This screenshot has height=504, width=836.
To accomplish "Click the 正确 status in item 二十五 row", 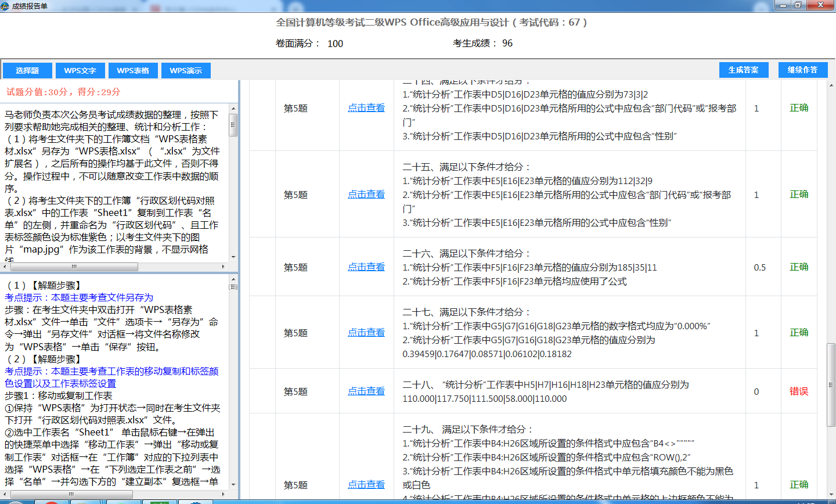I will pyautogui.click(x=799, y=194).
